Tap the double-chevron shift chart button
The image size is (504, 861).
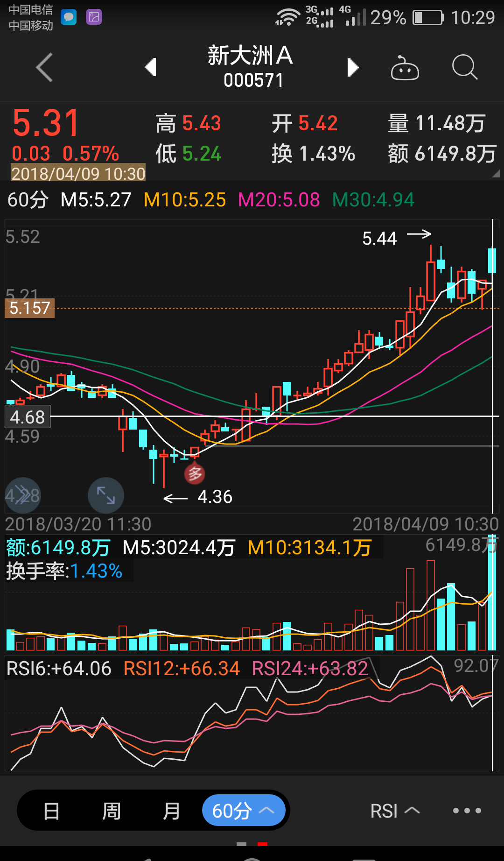[x=22, y=495]
